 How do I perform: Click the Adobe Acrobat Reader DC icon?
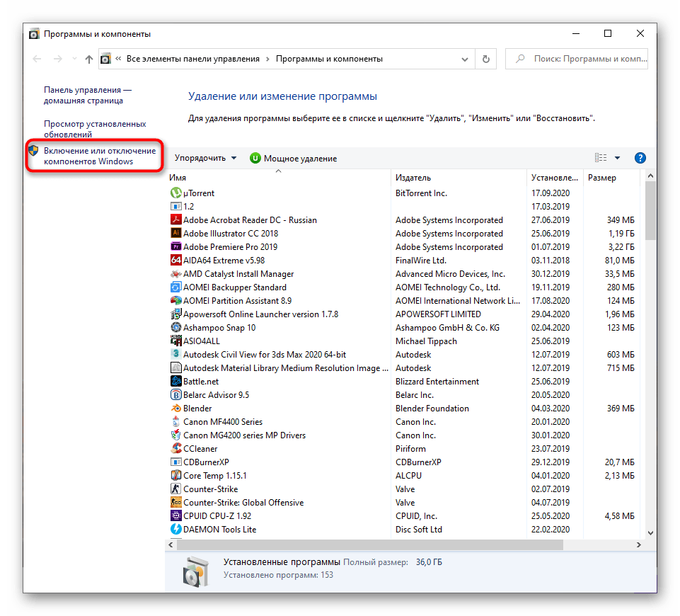coord(175,219)
